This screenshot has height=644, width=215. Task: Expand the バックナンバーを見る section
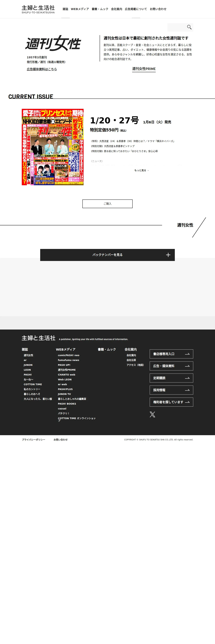point(107,255)
